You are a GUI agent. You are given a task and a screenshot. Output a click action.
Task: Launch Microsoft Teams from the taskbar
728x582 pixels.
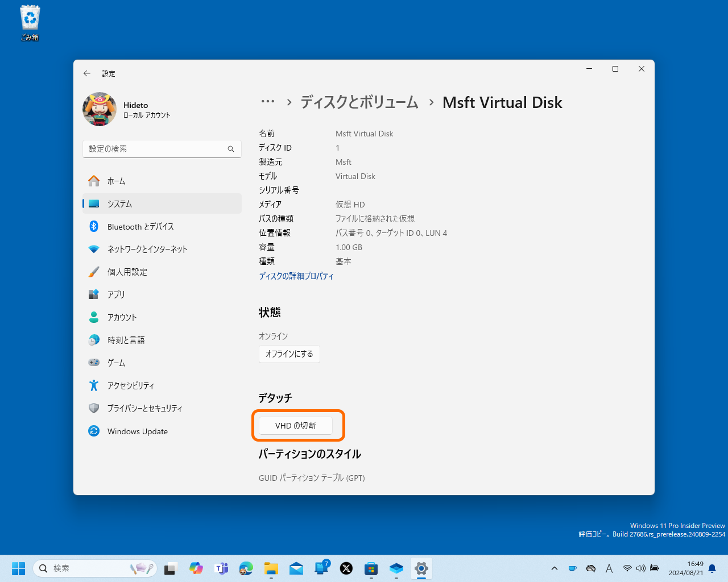pyautogui.click(x=221, y=568)
